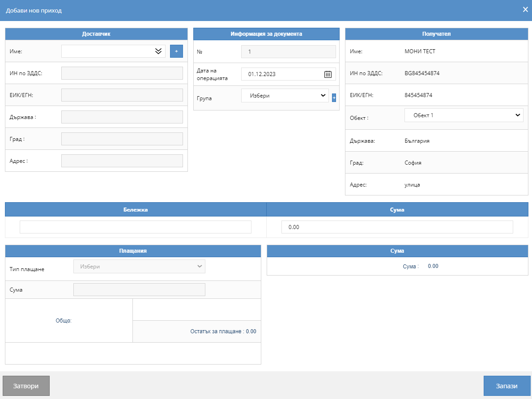Click the small plus icon beside Група
532x399 pixels.
pos(334,98)
